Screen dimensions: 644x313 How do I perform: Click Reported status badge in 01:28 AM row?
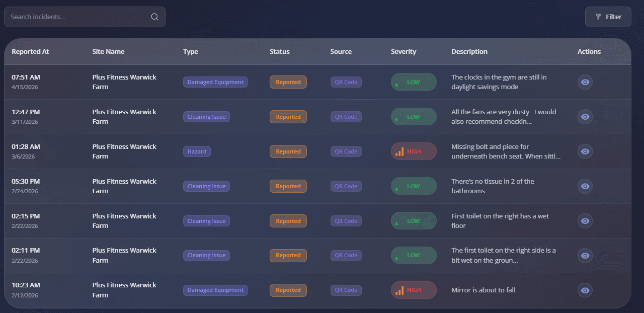288,151
